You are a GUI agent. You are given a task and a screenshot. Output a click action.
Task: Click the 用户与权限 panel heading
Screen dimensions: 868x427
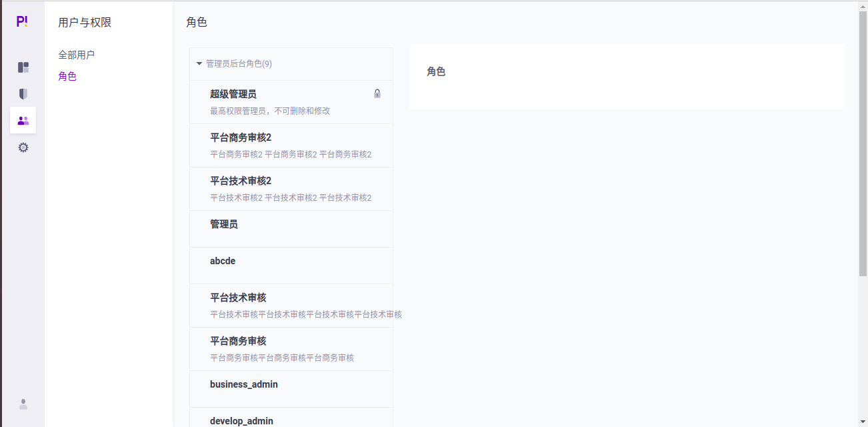tap(85, 23)
